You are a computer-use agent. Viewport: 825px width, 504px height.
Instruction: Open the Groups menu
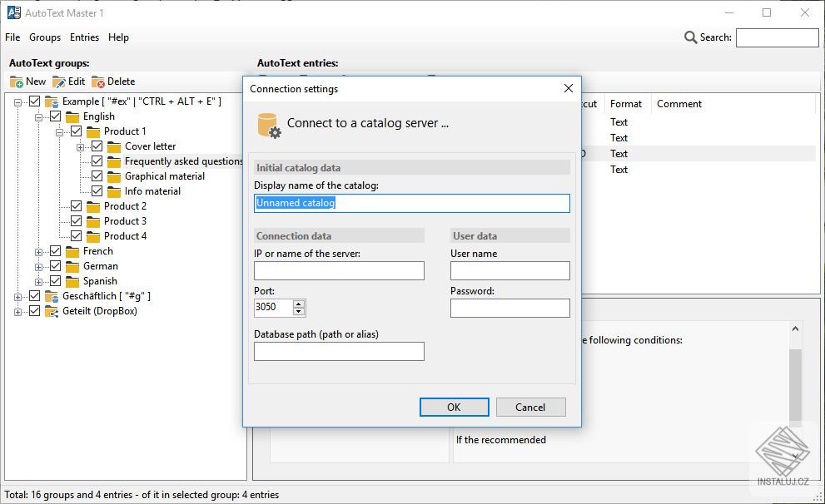point(45,37)
